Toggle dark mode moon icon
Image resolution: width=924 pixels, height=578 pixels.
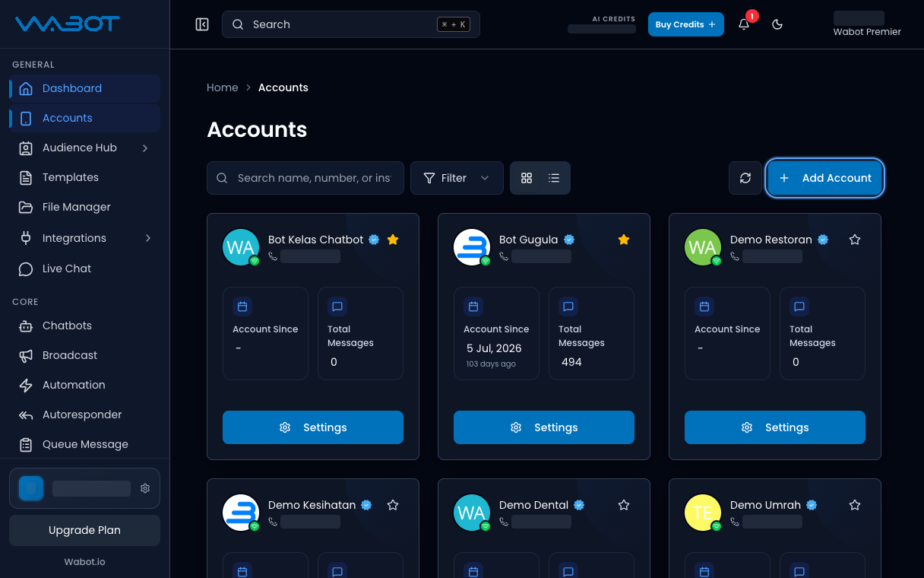point(777,24)
